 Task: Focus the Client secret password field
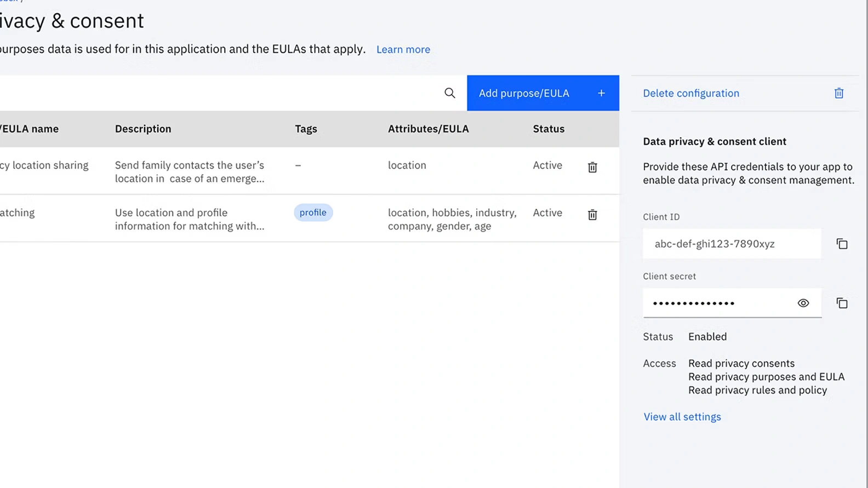(x=718, y=303)
